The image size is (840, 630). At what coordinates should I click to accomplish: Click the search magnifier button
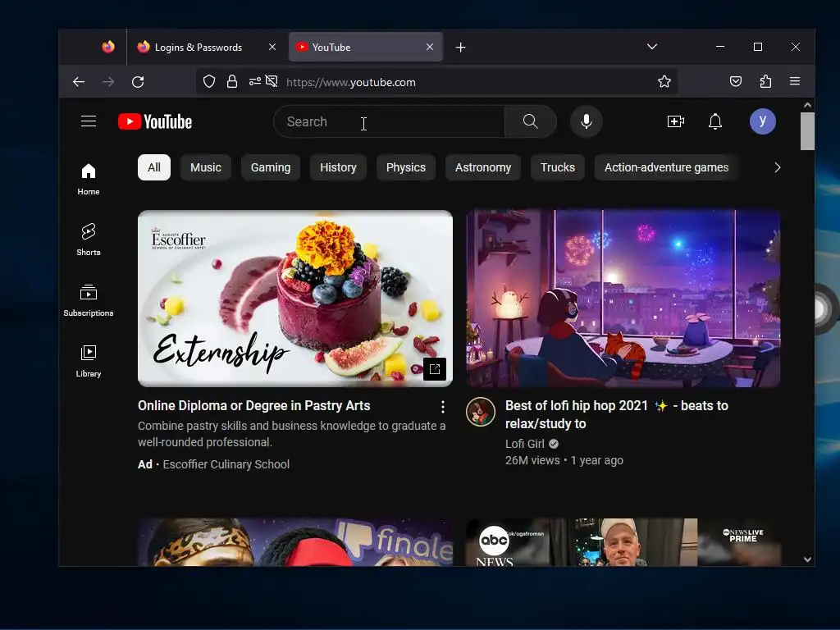531,121
